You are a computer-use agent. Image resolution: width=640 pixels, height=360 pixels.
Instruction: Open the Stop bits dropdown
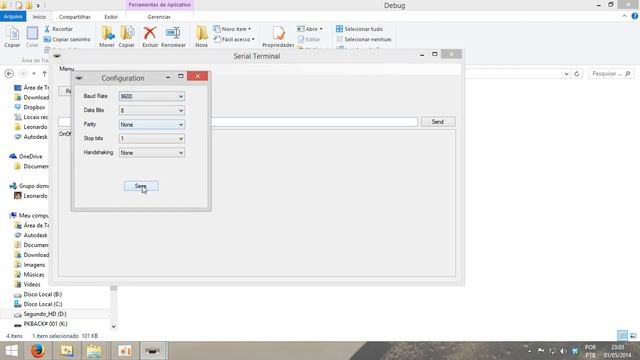pos(151,139)
